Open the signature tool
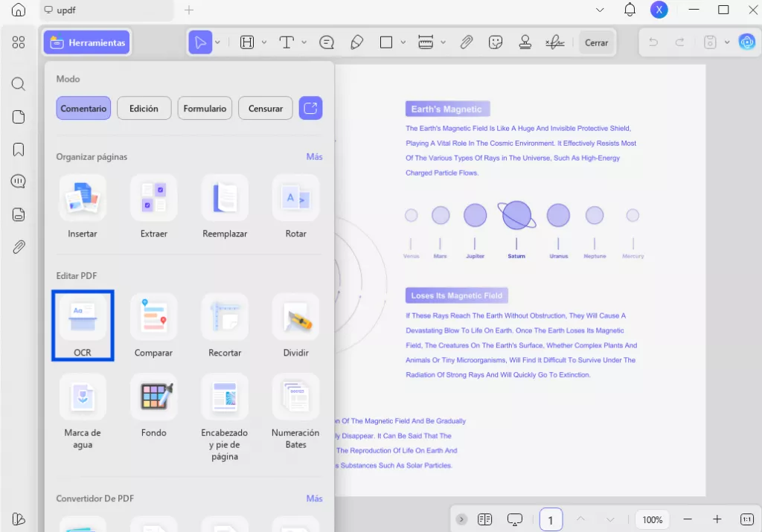Image resolution: width=762 pixels, height=532 pixels. click(555, 42)
